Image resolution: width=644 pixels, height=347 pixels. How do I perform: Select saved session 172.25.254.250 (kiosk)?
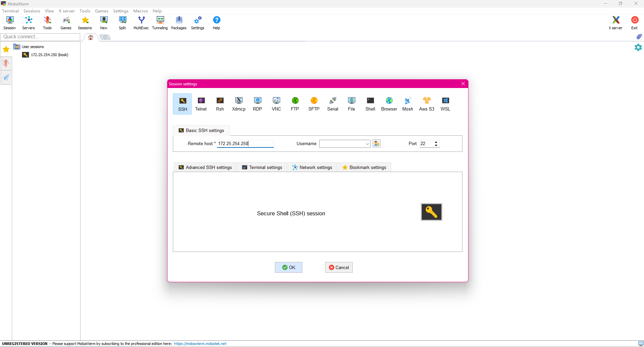point(45,55)
